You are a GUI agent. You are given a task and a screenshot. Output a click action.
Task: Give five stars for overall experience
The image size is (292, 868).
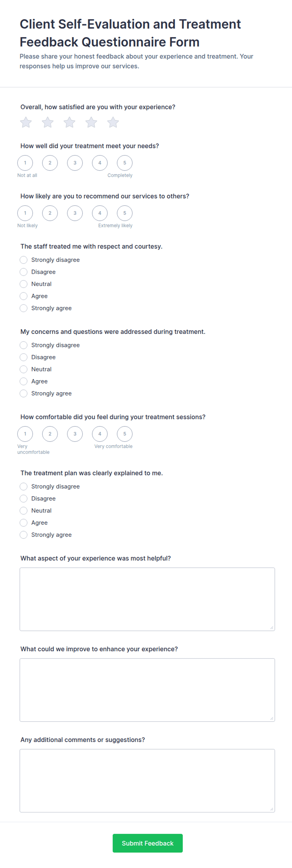(x=113, y=122)
